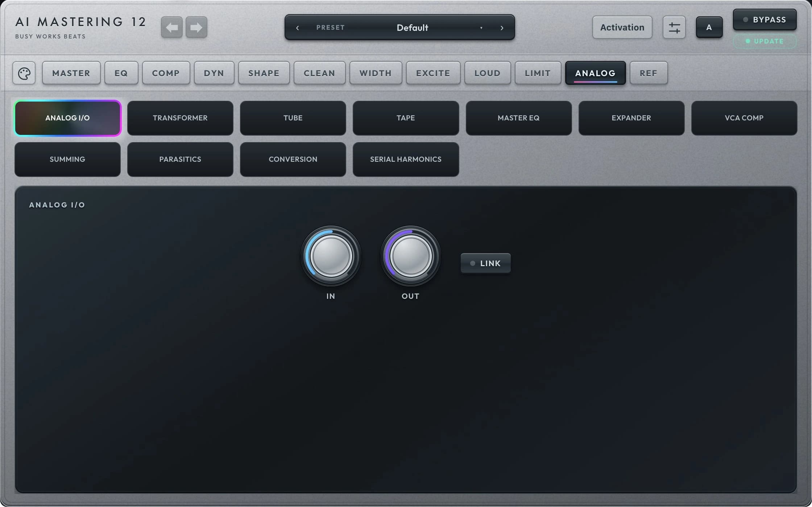812x507 pixels.
Task: Click the Activation button
Action: pos(622,27)
